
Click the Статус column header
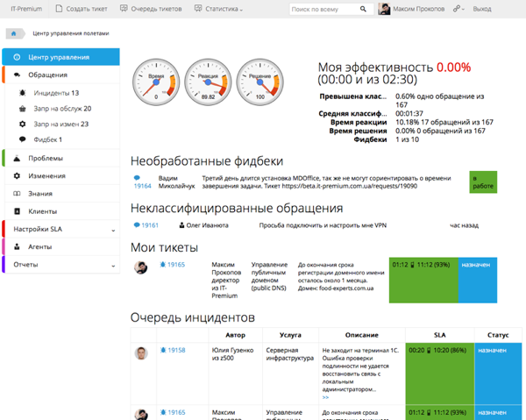click(498, 335)
